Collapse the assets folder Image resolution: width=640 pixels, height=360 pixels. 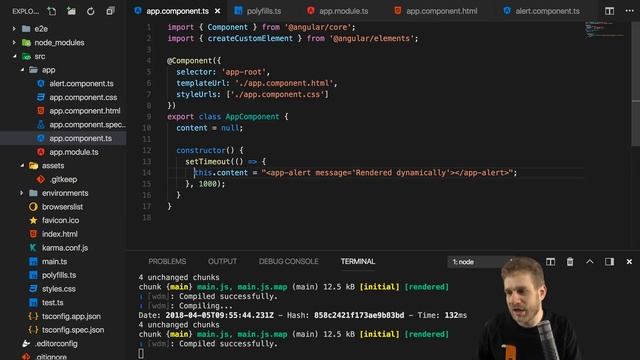22,166
